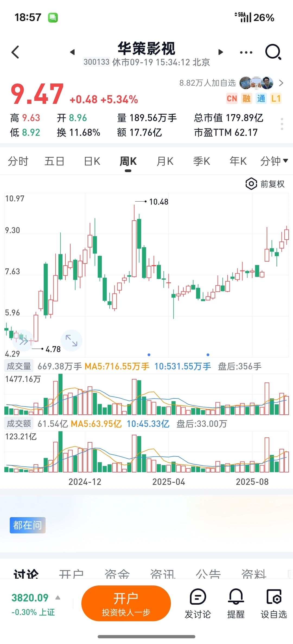The image size is (293, 644).
Task: Switch to the 五日 tab
Action: tap(54, 161)
